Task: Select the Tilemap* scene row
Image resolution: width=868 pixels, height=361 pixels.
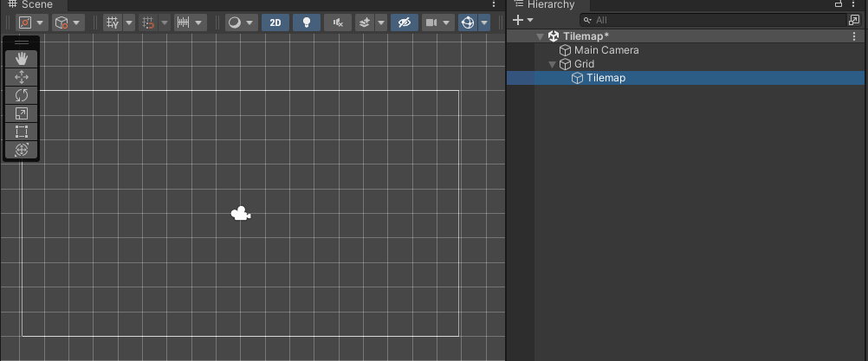Action: click(x=685, y=36)
